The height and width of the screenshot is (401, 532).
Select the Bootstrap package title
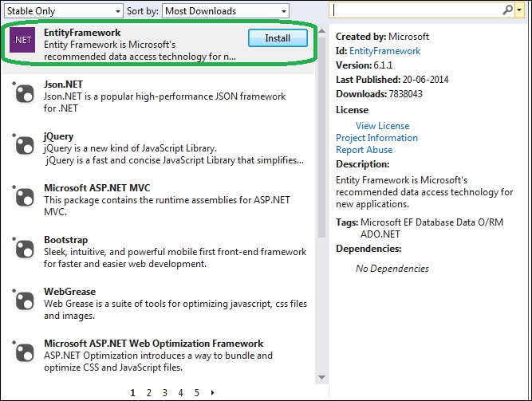pyautogui.click(x=66, y=240)
